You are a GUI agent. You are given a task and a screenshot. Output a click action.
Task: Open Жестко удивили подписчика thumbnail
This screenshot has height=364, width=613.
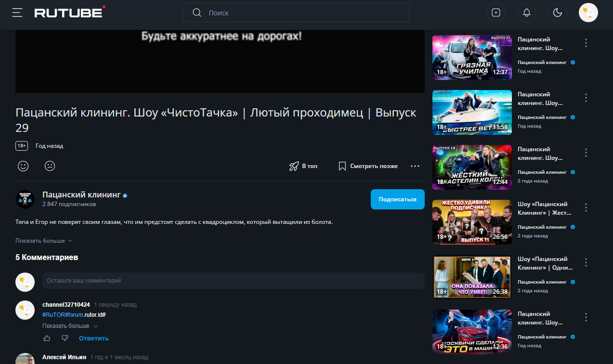(x=472, y=222)
